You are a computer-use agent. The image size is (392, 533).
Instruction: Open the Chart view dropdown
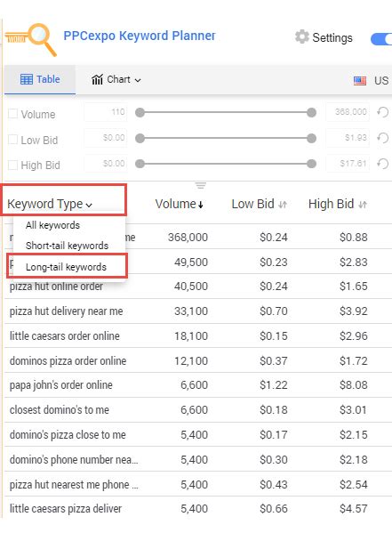tap(116, 80)
